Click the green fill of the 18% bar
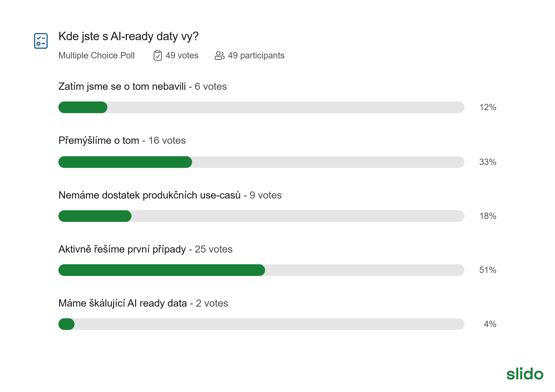 pos(95,216)
